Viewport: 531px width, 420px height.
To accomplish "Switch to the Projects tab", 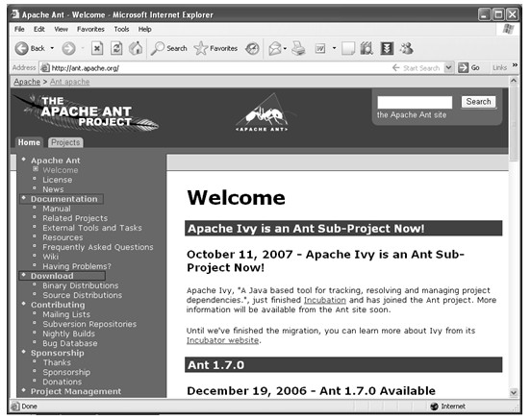I will [65, 142].
